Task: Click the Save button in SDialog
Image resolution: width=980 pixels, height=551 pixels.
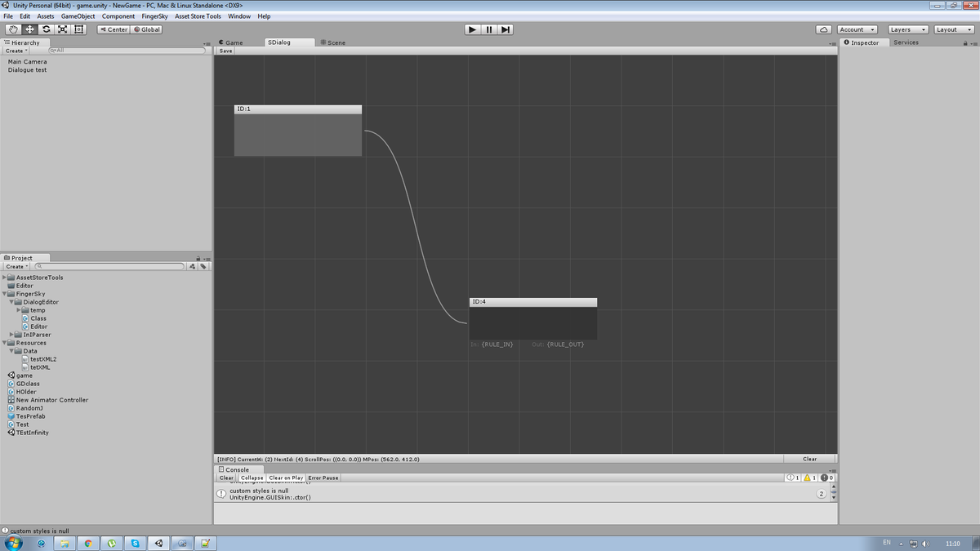Action: click(226, 51)
